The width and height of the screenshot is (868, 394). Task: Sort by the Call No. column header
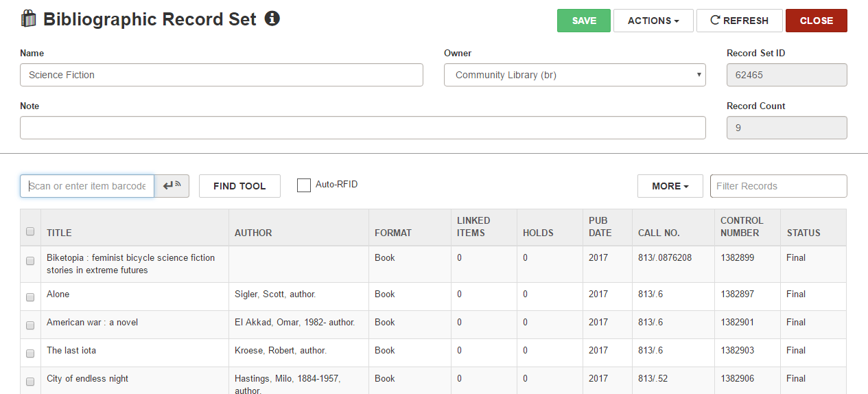point(659,233)
